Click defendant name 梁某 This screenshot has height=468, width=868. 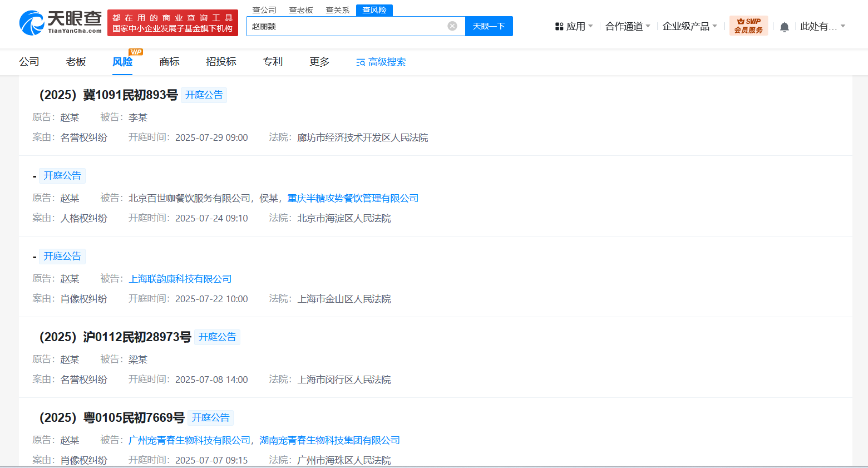138,359
